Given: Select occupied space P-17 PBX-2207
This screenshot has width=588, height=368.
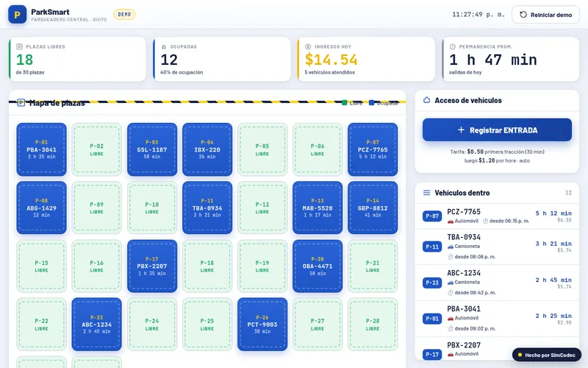Looking at the screenshot, I should (x=152, y=266).
